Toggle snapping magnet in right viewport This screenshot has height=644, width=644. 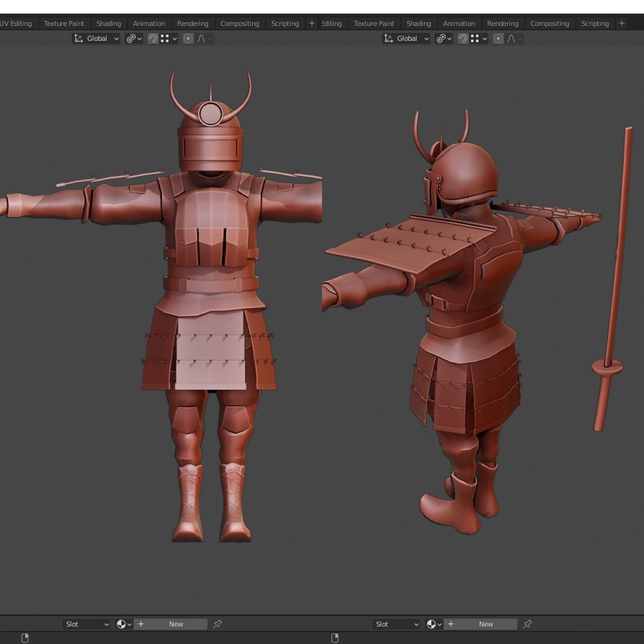click(463, 38)
